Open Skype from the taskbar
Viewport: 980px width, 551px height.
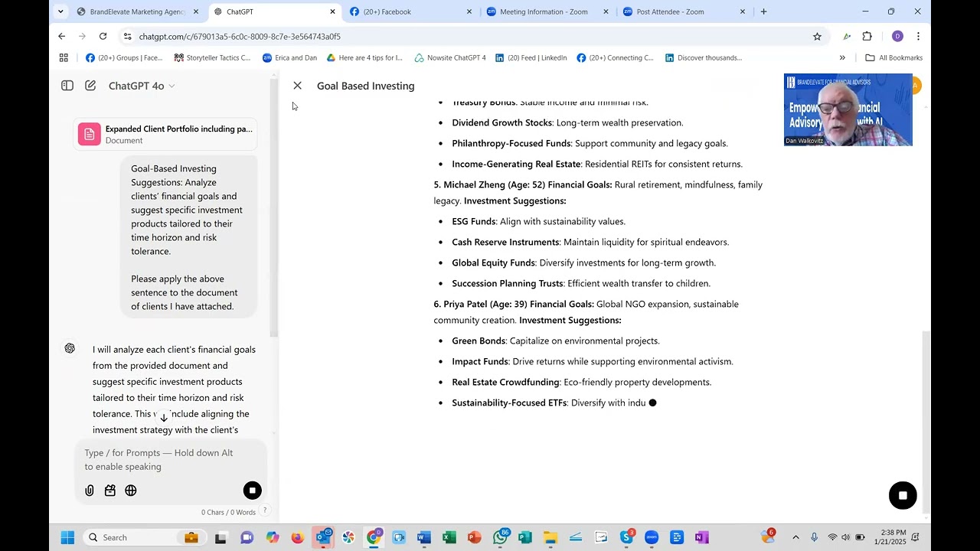pyautogui.click(x=626, y=537)
